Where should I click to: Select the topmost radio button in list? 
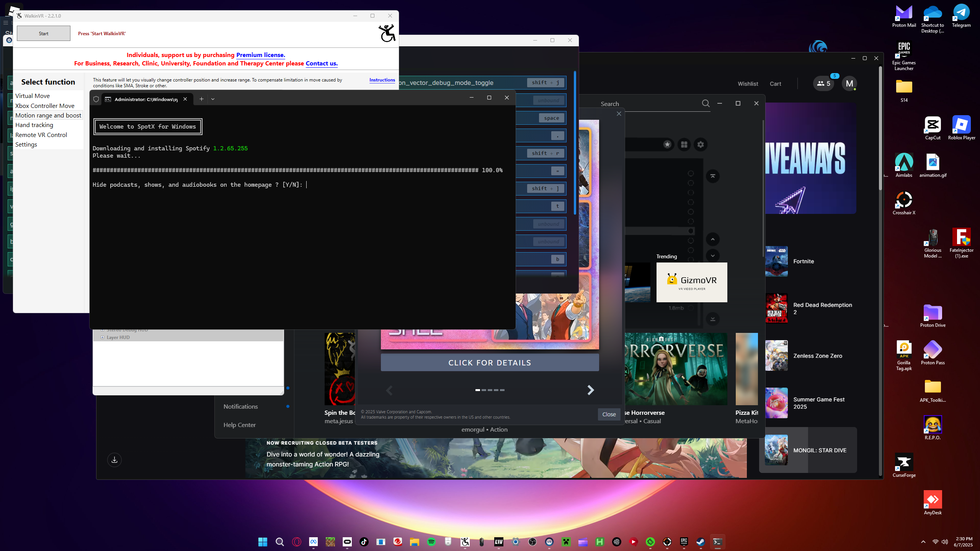pyautogui.click(x=691, y=173)
